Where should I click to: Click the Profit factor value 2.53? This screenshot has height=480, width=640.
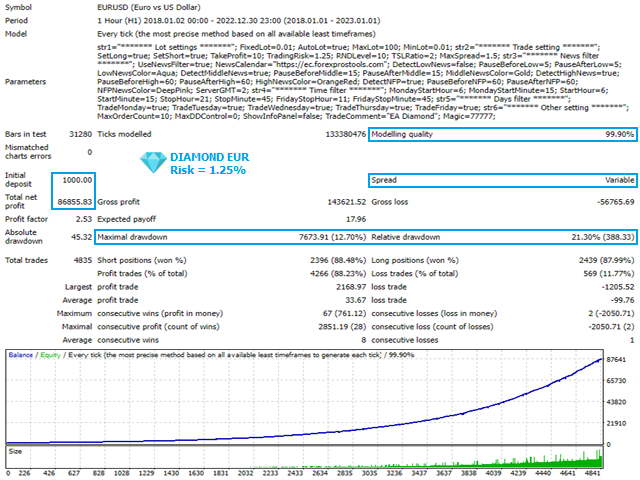82,216
